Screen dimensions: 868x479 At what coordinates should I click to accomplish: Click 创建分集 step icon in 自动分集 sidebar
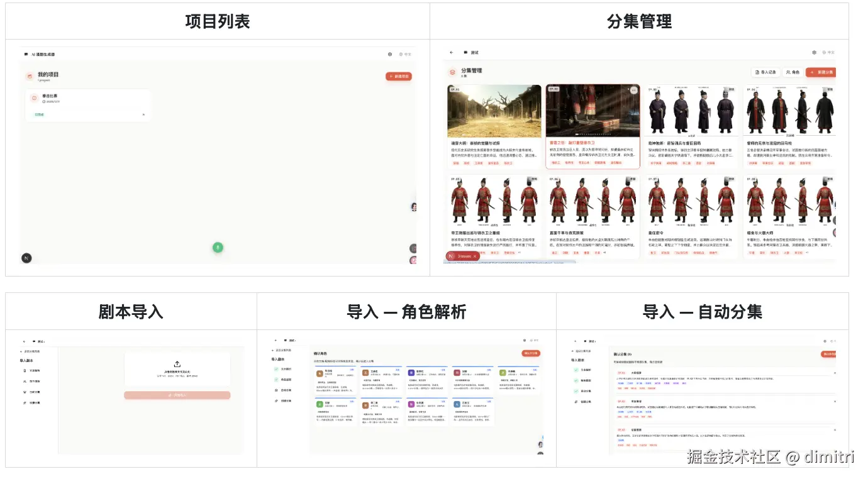click(x=576, y=402)
